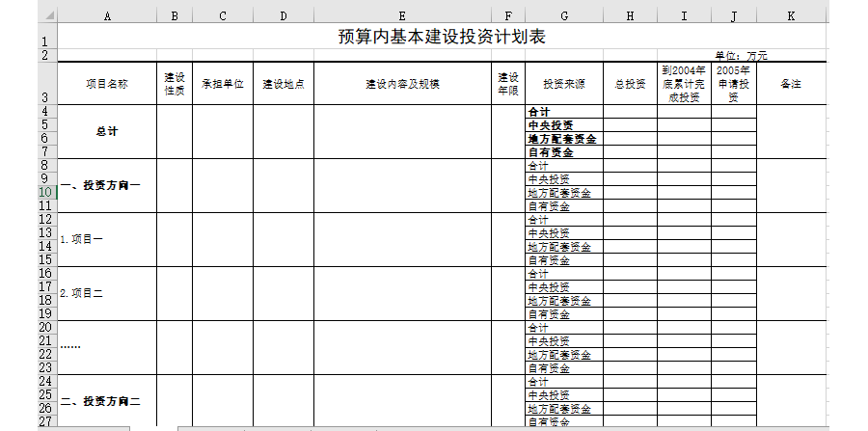Screen dimensions: 868x431
Task: Select column A header
Action: point(107,16)
